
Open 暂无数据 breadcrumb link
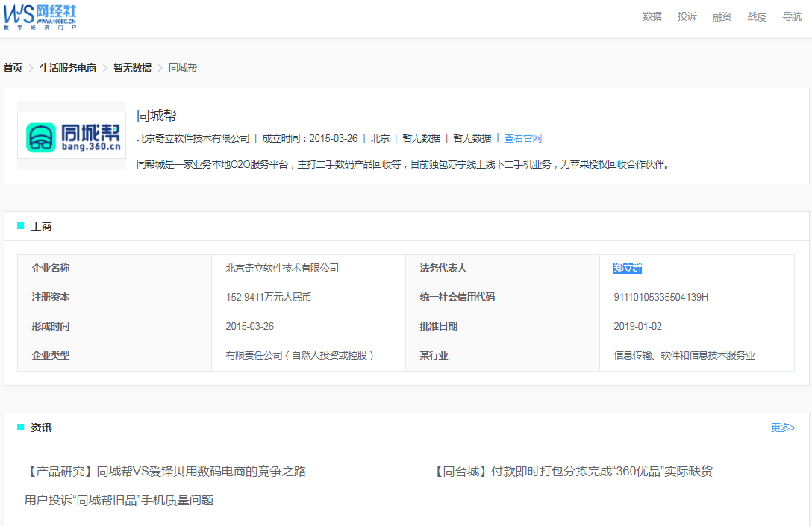(x=133, y=68)
